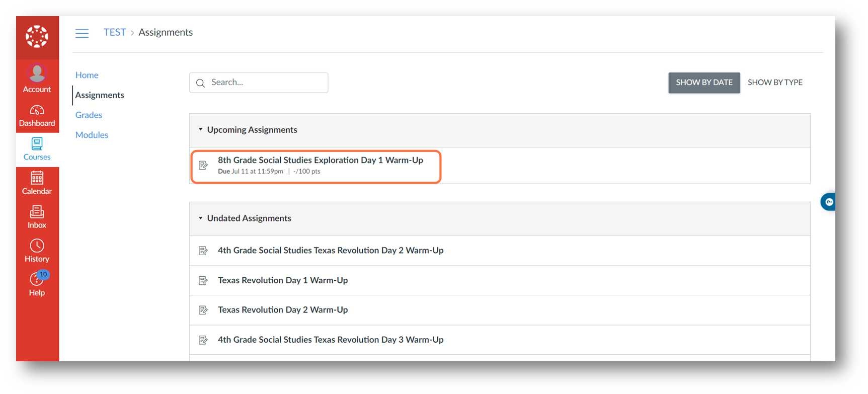Click icon beside Texas Revolution Day 1 Warm-Up
This screenshot has height=394, width=868.
click(x=203, y=280)
